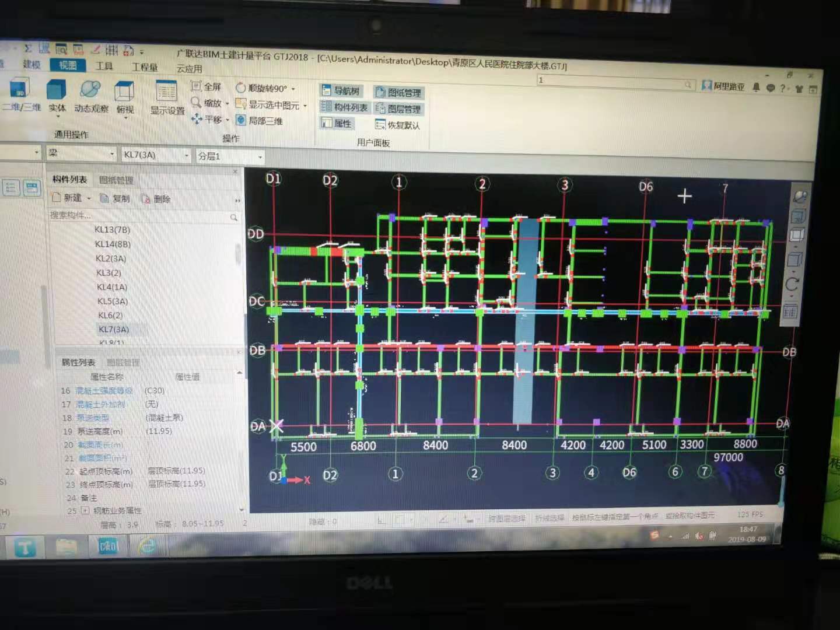Image resolution: width=840 pixels, height=630 pixels.
Task: Toggle the 二维/三维 view cube icon
Action: pyautogui.click(x=20, y=90)
